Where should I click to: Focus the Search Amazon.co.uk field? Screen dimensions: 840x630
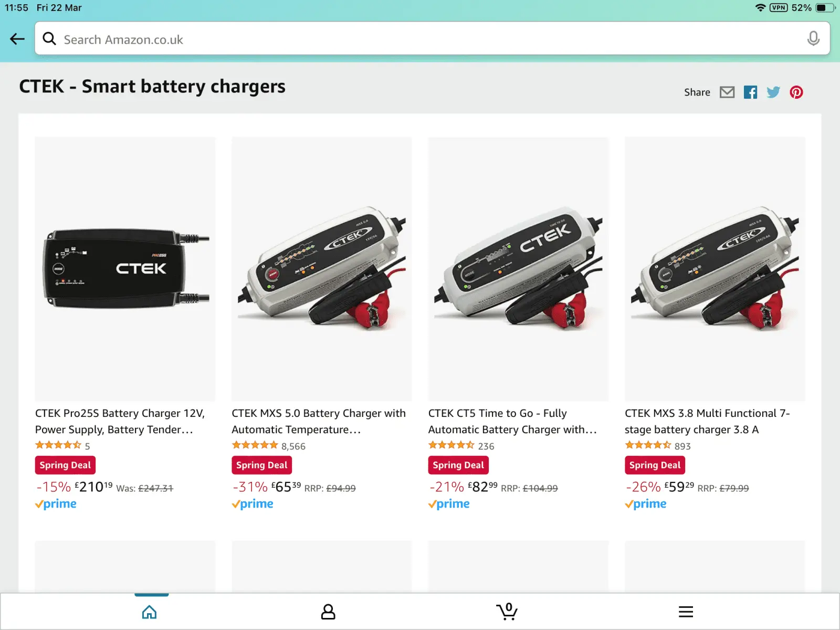tap(420, 39)
